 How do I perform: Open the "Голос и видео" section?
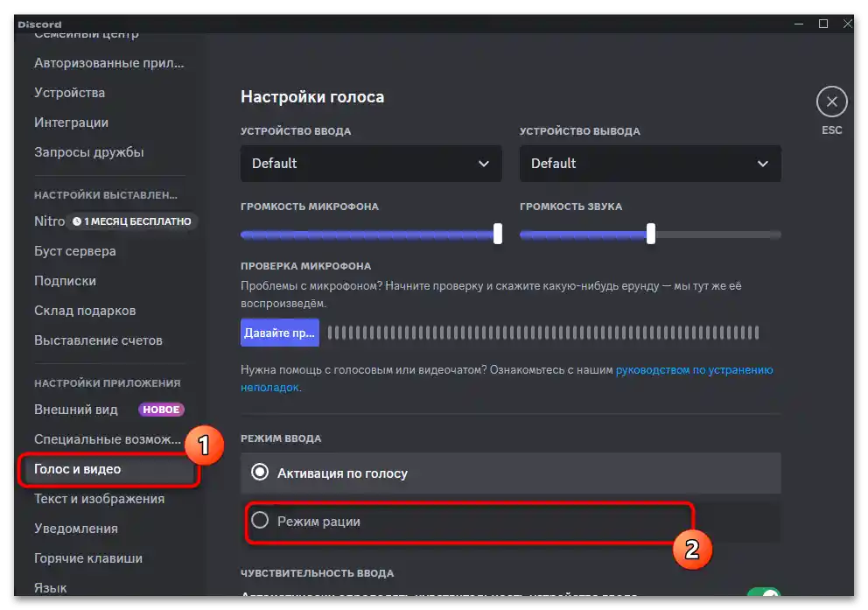pyautogui.click(x=77, y=469)
